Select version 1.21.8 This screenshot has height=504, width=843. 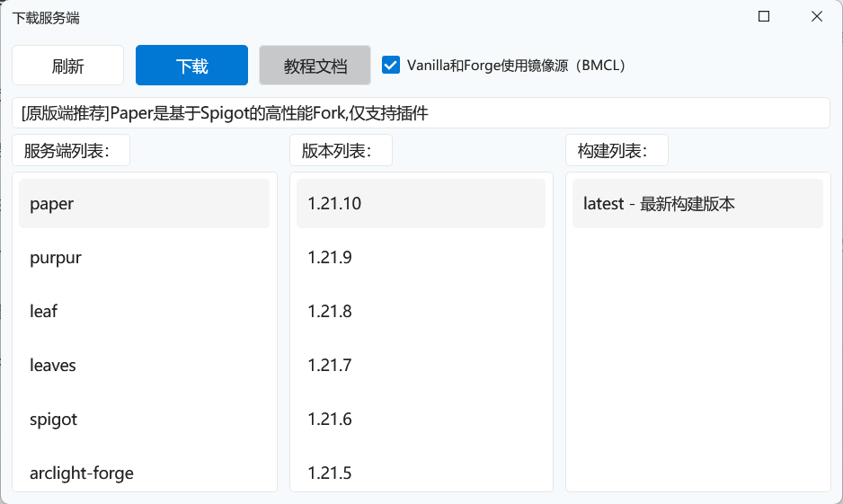421,312
